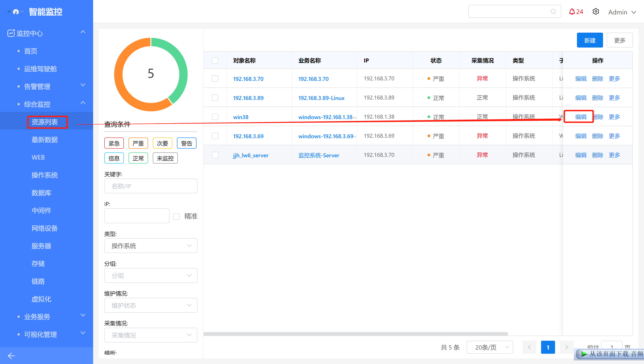
Task: Edit the win38 row
Action: point(581,117)
